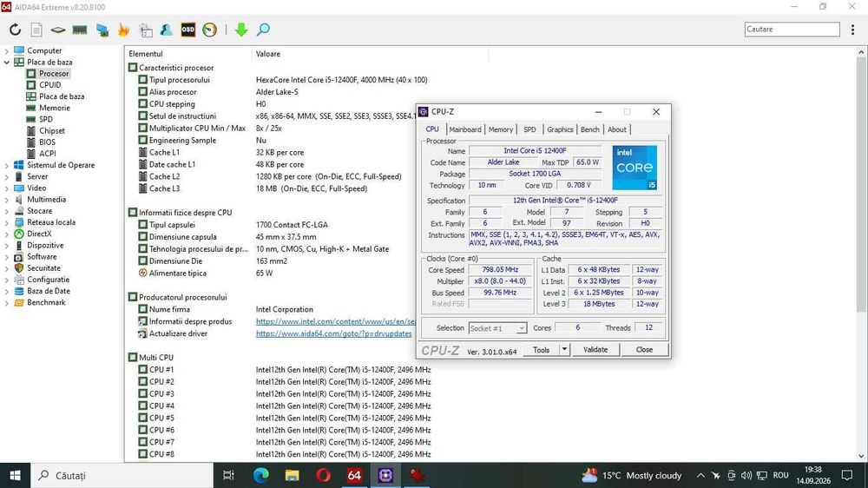Switch to Graphics tab in CPU-Z
Viewport: 868px width, 488px height.
[560, 129]
